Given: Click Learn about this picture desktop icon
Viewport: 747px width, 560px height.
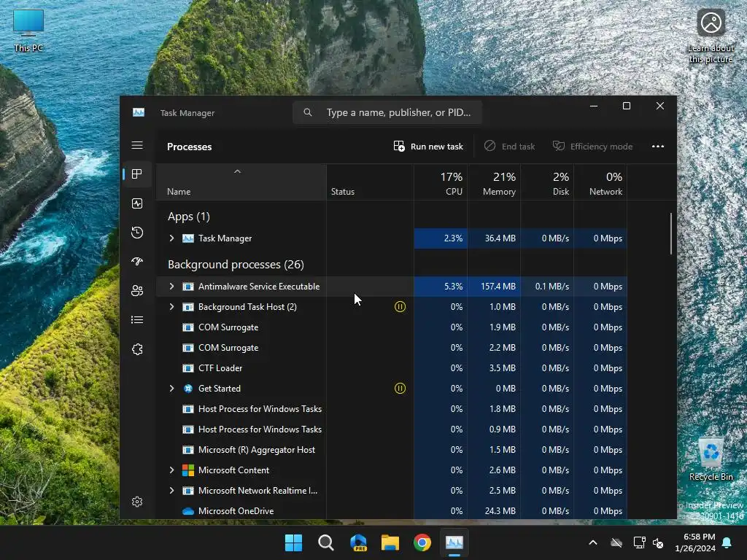Looking at the screenshot, I should tap(711, 37).
